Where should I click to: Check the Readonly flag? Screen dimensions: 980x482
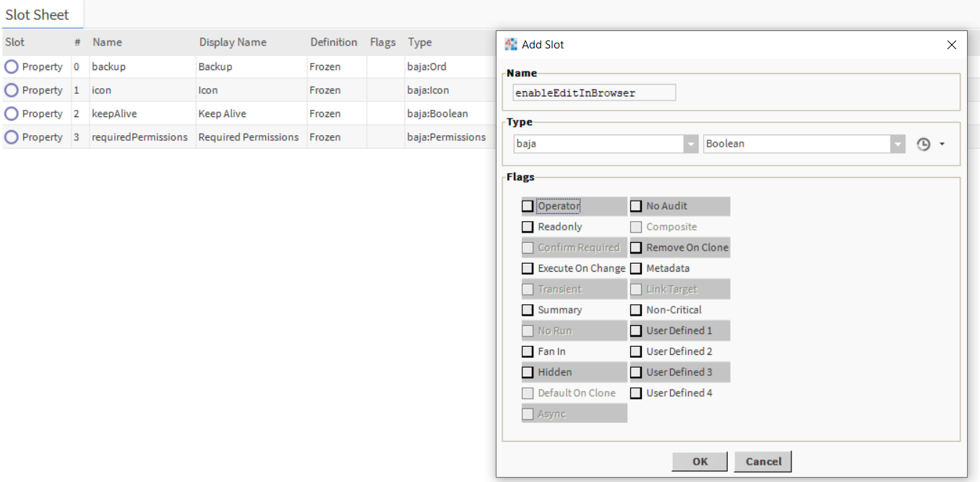pos(528,227)
